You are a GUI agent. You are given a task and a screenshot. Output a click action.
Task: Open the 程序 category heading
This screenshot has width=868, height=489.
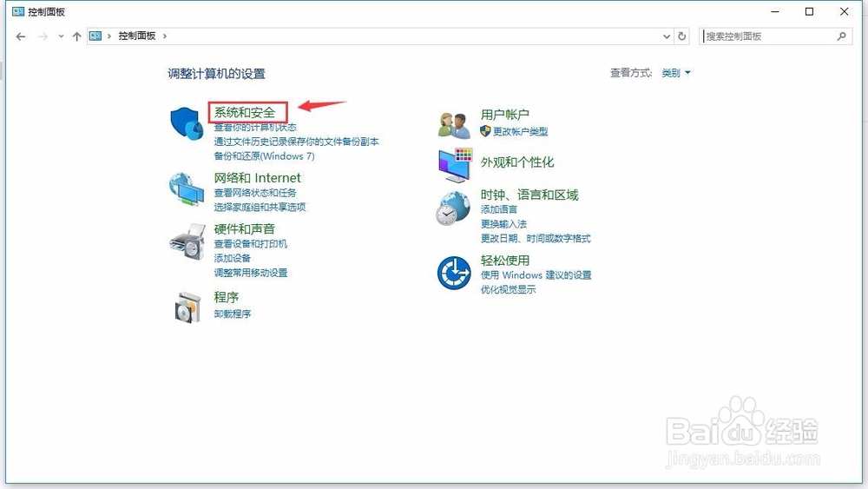(x=227, y=297)
